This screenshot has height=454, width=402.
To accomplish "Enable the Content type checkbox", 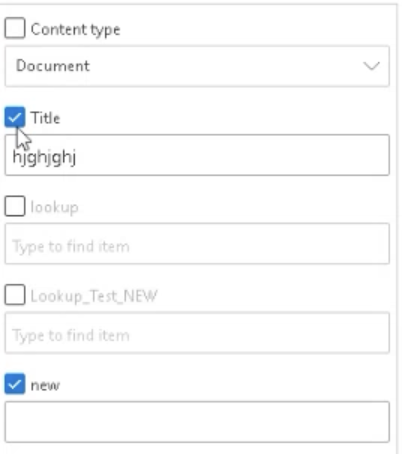I will click(15, 28).
